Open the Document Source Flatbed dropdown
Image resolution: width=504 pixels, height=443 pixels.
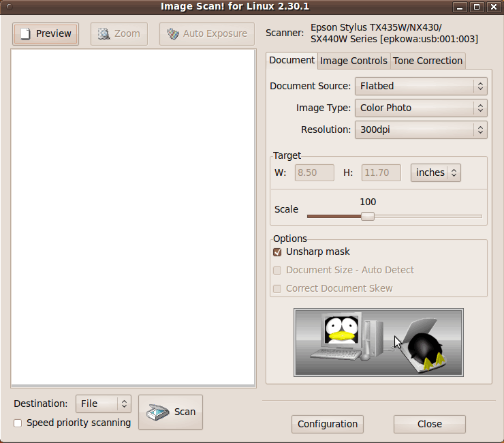421,87
